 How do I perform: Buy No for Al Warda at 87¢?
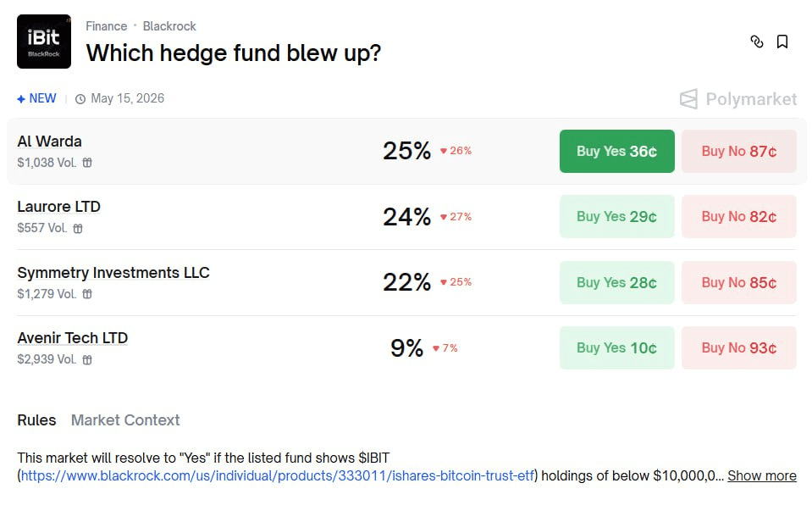[x=738, y=151]
